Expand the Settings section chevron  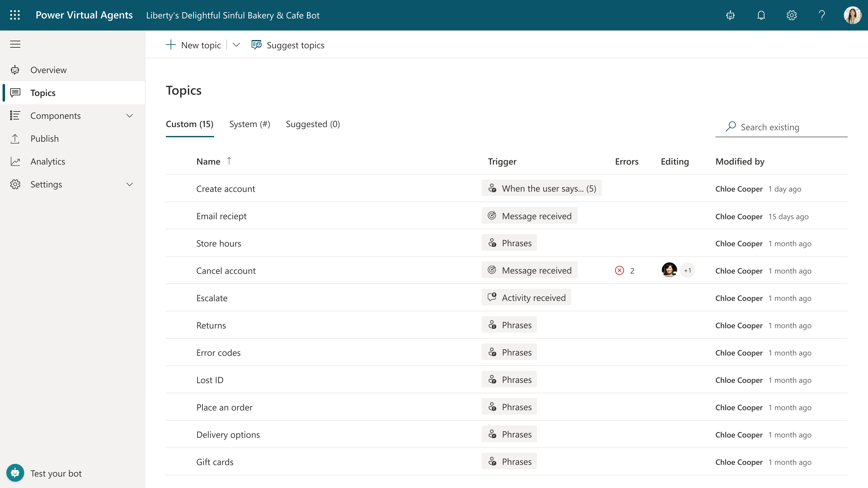pos(130,184)
